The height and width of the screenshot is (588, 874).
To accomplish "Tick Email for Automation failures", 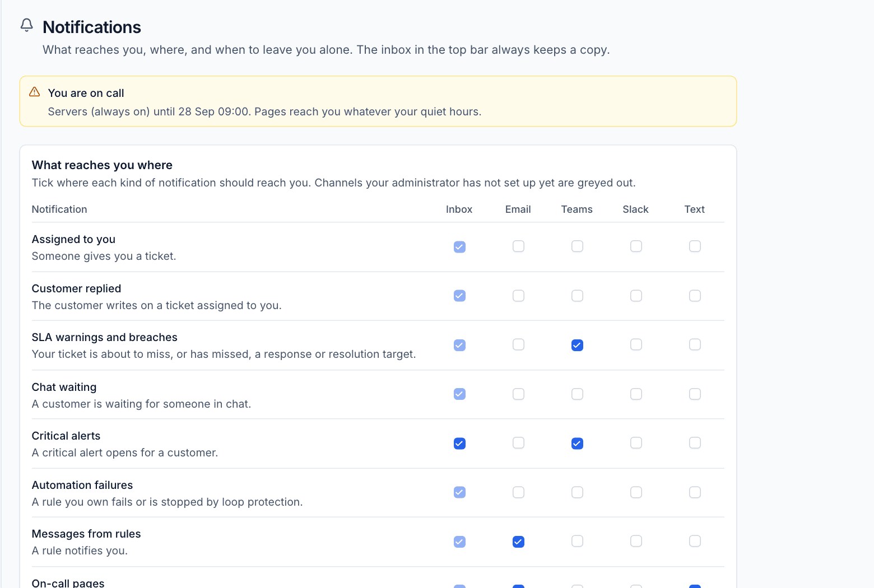I will click(518, 492).
